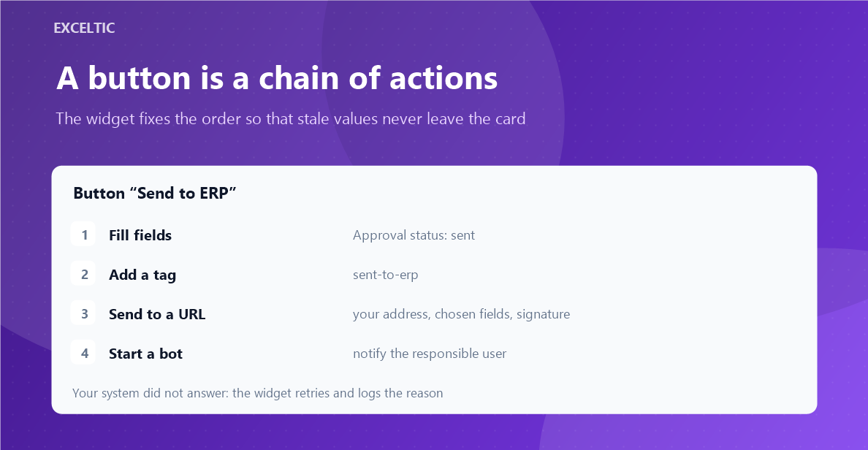The height and width of the screenshot is (450, 868).
Task: Click the Button “Send to ERP” heading
Action: coord(155,193)
